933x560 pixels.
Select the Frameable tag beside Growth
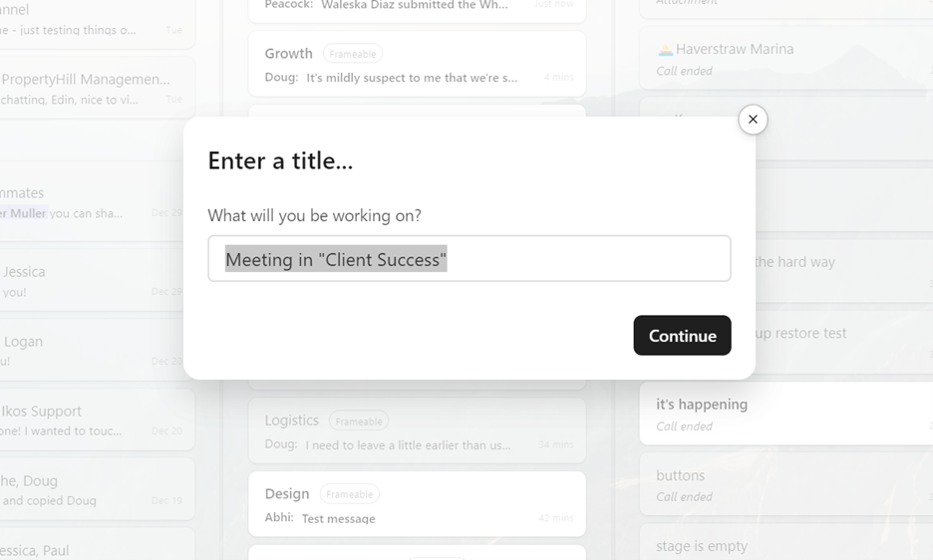click(x=352, y=54)
